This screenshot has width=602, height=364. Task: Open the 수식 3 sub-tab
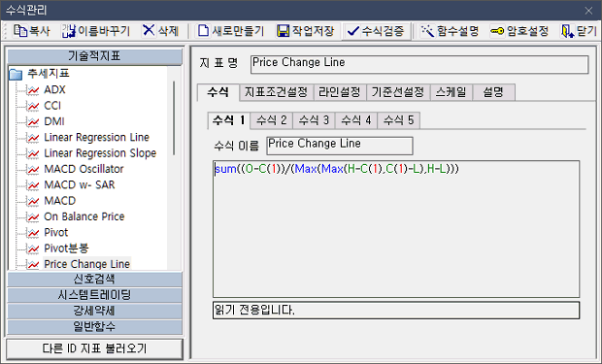[x=314, y=120]
